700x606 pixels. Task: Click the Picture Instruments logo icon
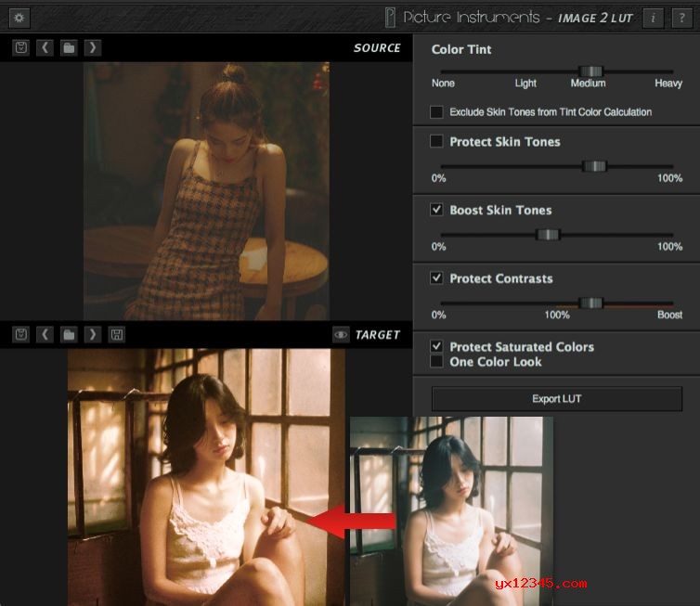390,18
